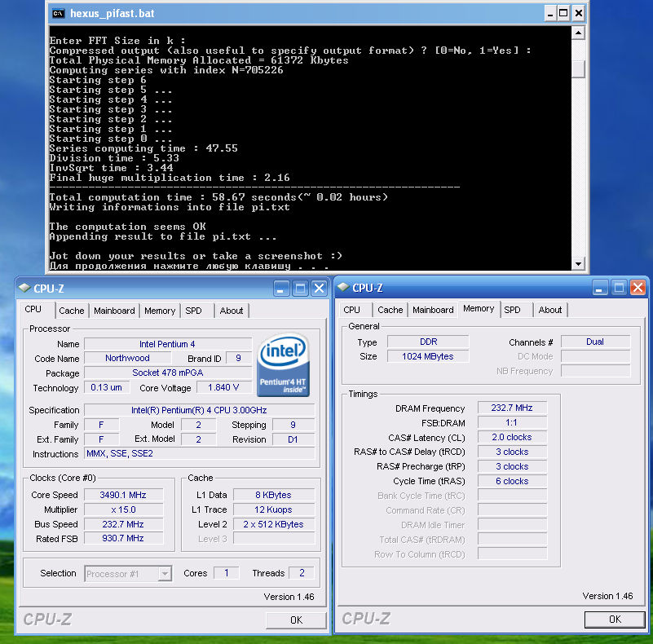Open Mainboard tab in right CPU-Z window
653x644 pixels.
pos(433,310)
